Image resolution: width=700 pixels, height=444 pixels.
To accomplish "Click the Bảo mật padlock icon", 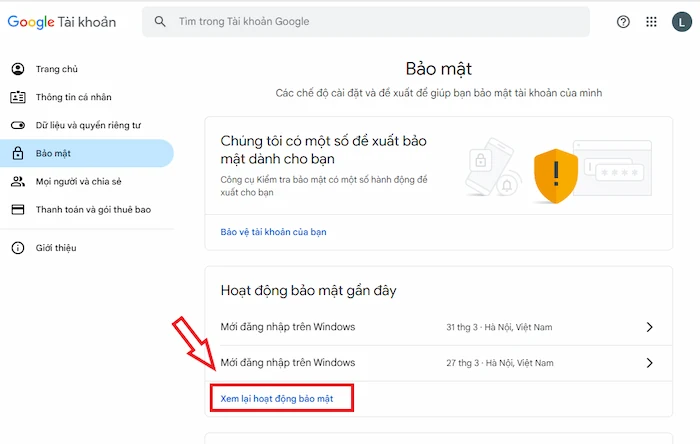I will 18,153.
